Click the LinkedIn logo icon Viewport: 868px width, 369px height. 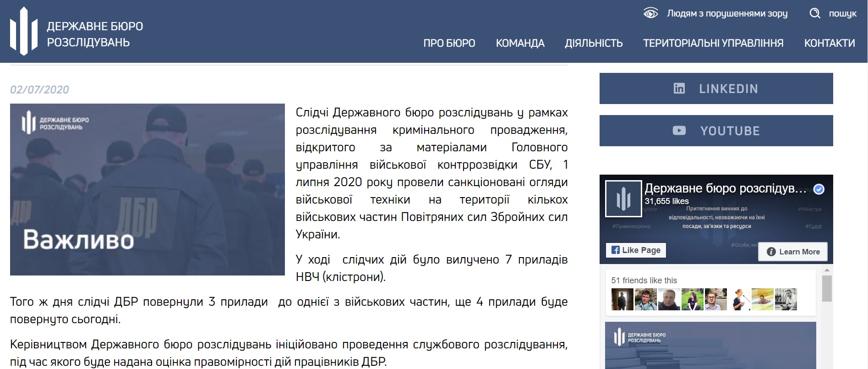(x=679, y=88)
